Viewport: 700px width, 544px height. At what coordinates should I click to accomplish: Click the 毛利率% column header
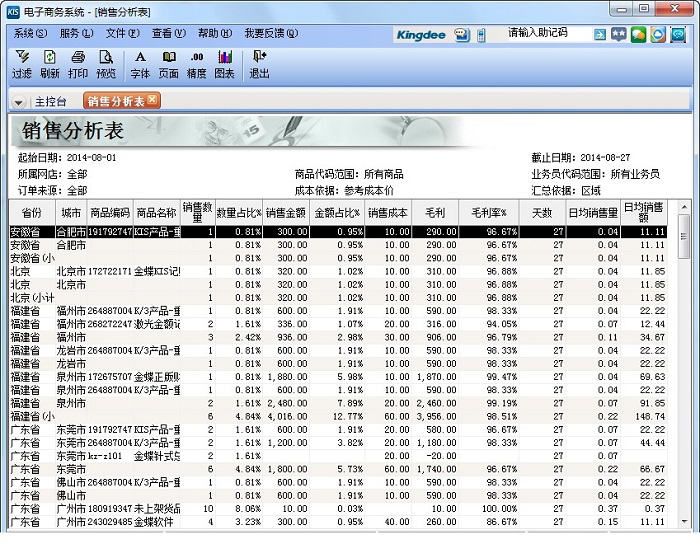[489, 212]
